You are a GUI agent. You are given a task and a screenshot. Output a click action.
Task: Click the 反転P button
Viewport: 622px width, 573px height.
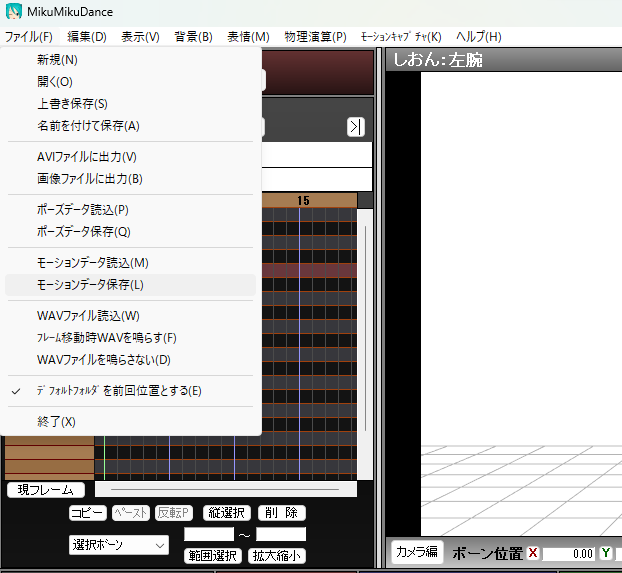[174, 513]
